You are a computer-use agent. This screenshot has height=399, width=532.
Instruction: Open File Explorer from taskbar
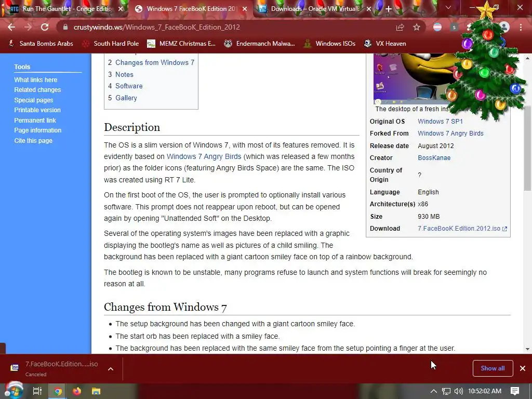[96, 391]
